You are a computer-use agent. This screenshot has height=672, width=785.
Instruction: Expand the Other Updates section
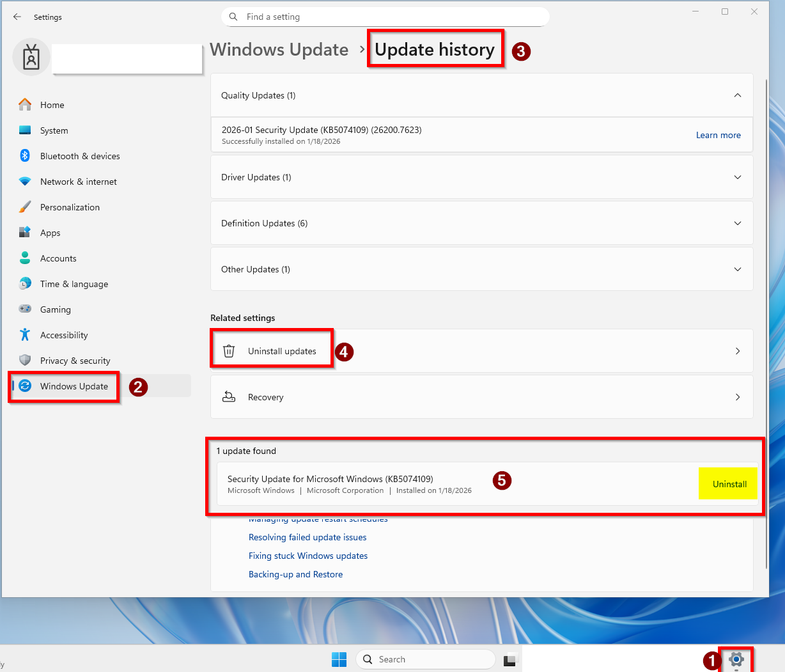pos(738,269)
